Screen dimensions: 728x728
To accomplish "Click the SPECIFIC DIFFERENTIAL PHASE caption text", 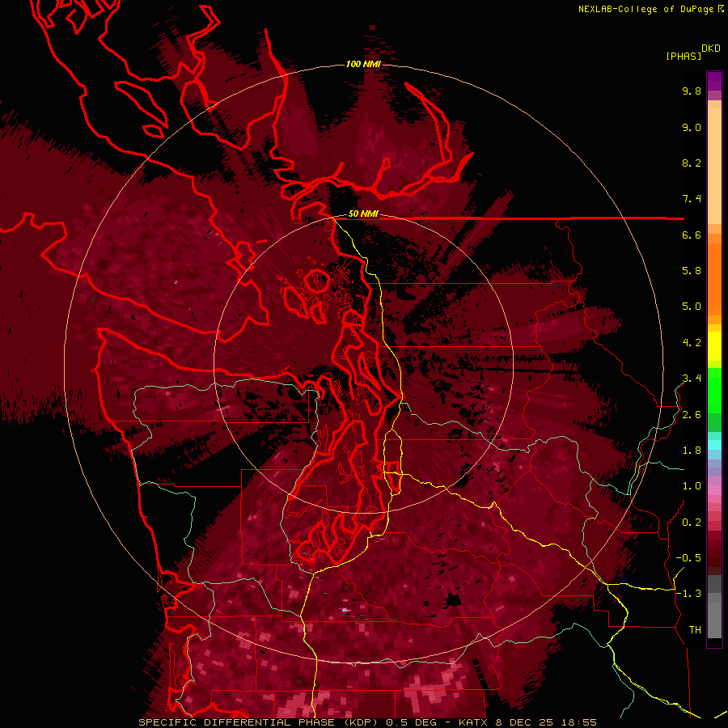I will click(x=236, y=722).
